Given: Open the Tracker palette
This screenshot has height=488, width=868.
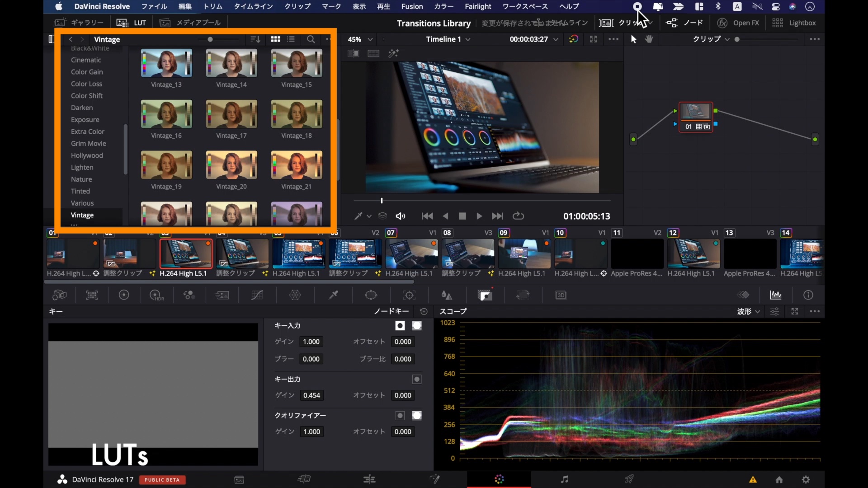Looking at the screenshot, I should [410, 295].
